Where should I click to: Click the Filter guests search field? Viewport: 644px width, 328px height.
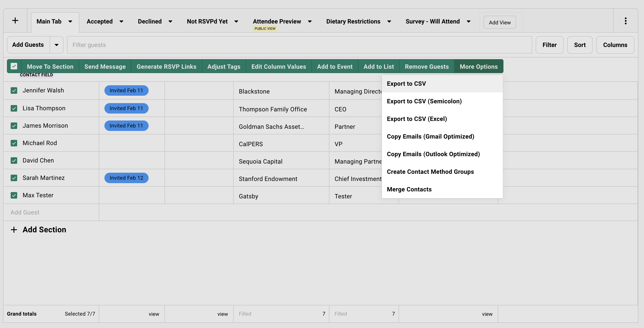point(175,45)
